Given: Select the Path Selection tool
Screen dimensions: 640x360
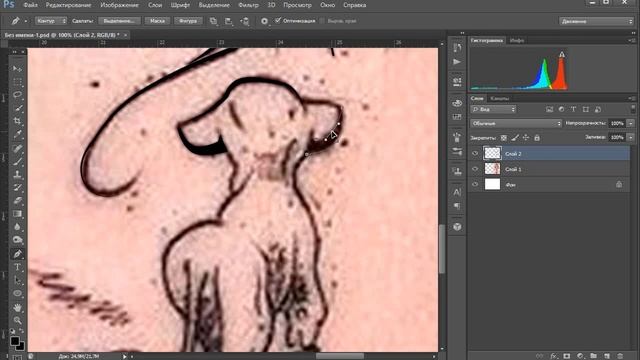Looking at the screenshot, I should tap(17, 280).
